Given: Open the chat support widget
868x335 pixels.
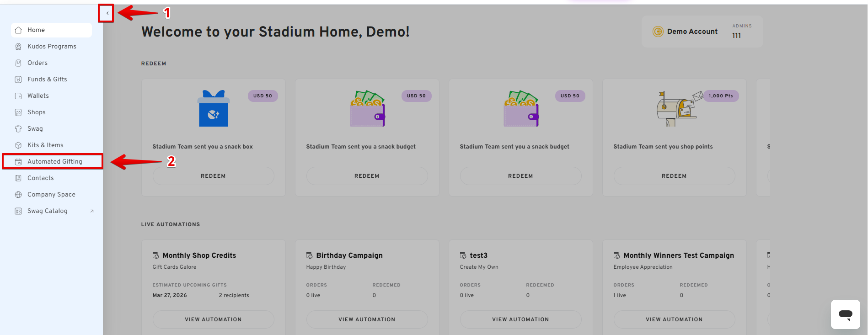Looking at the screenshot, I should point(845,314).
